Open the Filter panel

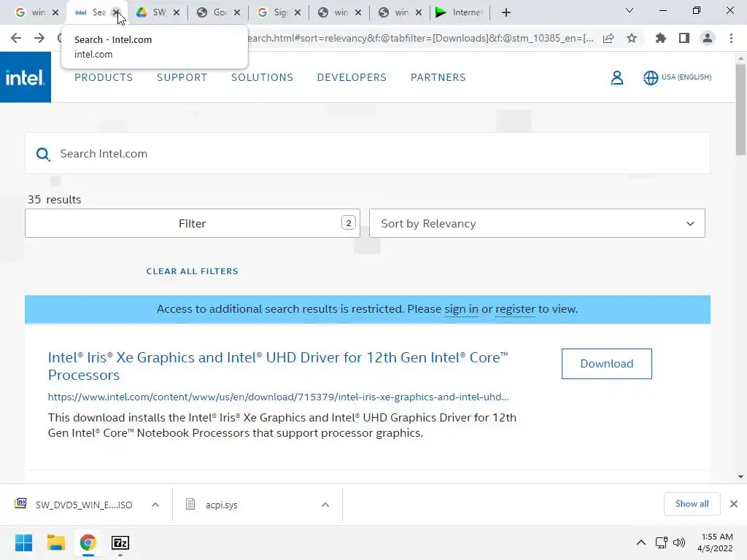click(x=193, y=223)
